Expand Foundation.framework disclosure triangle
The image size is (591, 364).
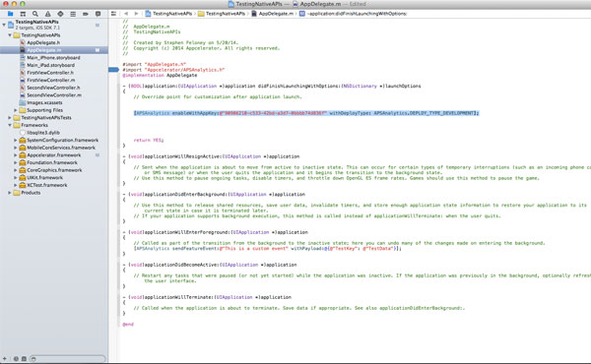pos(16,162)
